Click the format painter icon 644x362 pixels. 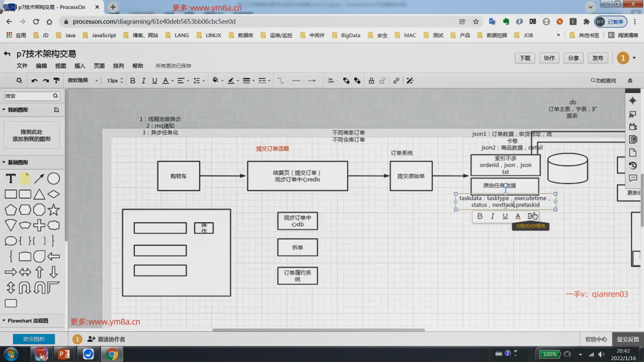pos(57,80)
